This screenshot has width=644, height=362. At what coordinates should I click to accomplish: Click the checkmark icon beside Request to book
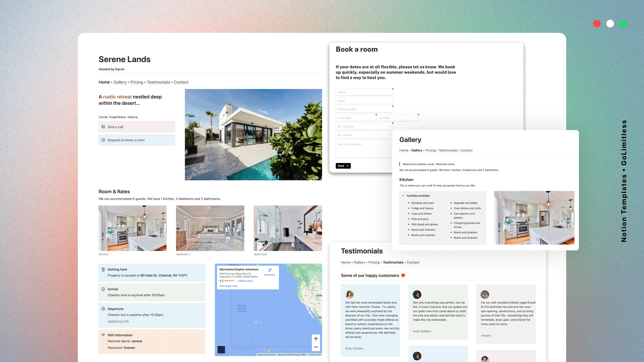click(x=103, y=140)
